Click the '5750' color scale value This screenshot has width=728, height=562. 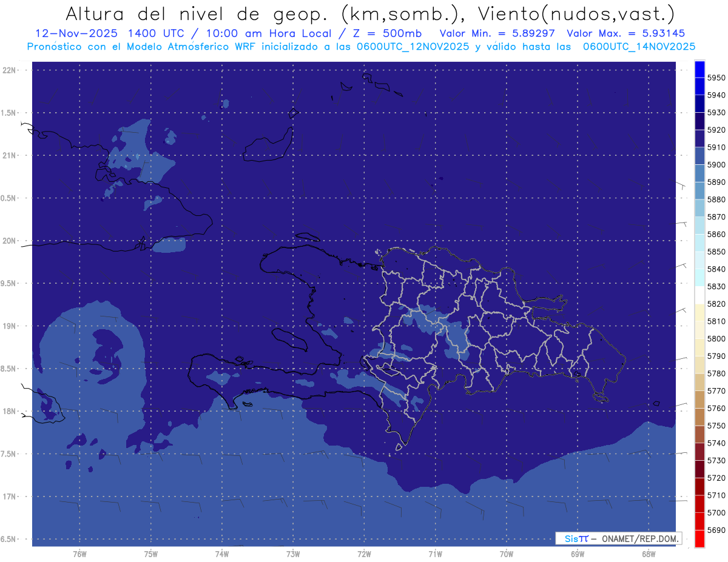716,426
